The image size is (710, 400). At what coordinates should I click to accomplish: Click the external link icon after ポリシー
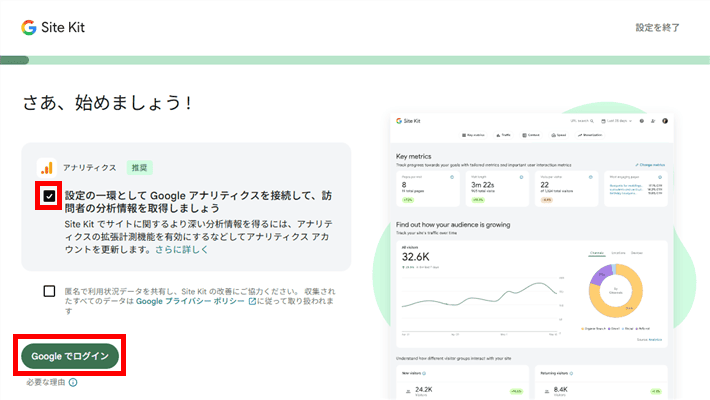click(252, 301)
